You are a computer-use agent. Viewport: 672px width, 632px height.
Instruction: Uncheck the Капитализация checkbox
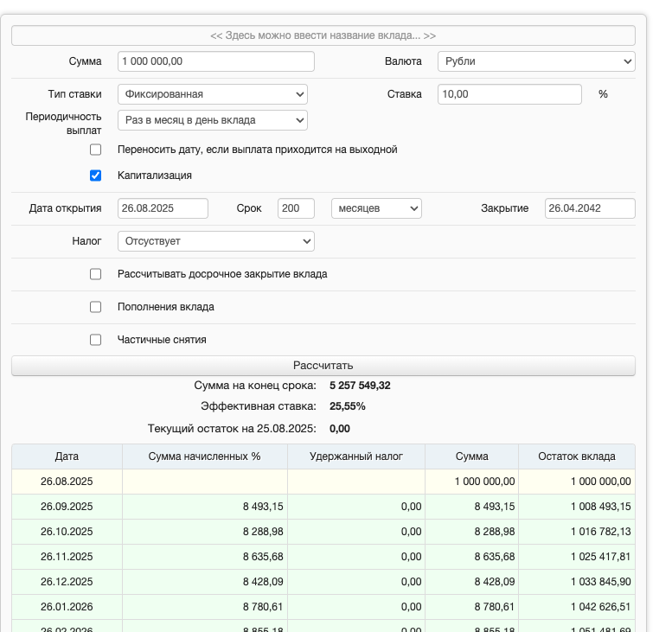pos(96,176)
